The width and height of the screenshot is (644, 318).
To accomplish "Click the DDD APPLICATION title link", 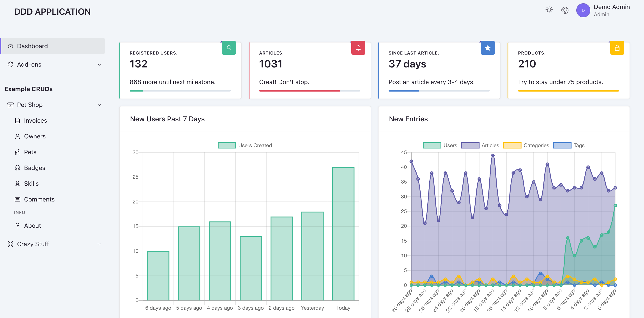I will coord(52,12).
